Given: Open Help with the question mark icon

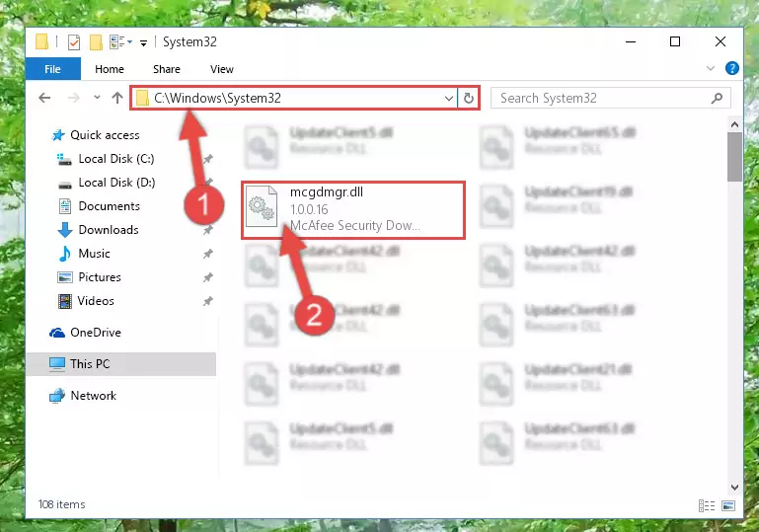Looking at the screenshot, I should (x=732, y=68).
